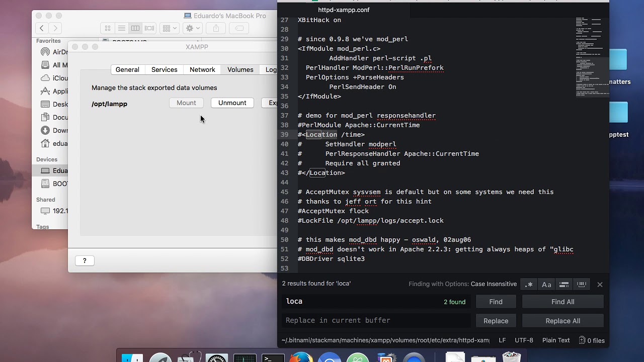
Task: Open Finder action gear menu
Action: click(x=193, y=29)
